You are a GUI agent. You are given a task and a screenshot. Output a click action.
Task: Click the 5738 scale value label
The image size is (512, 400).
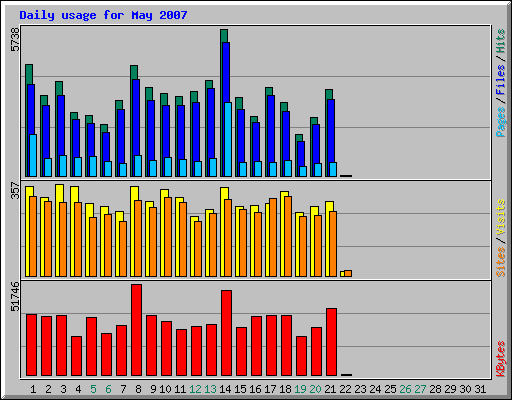point(15,40)
